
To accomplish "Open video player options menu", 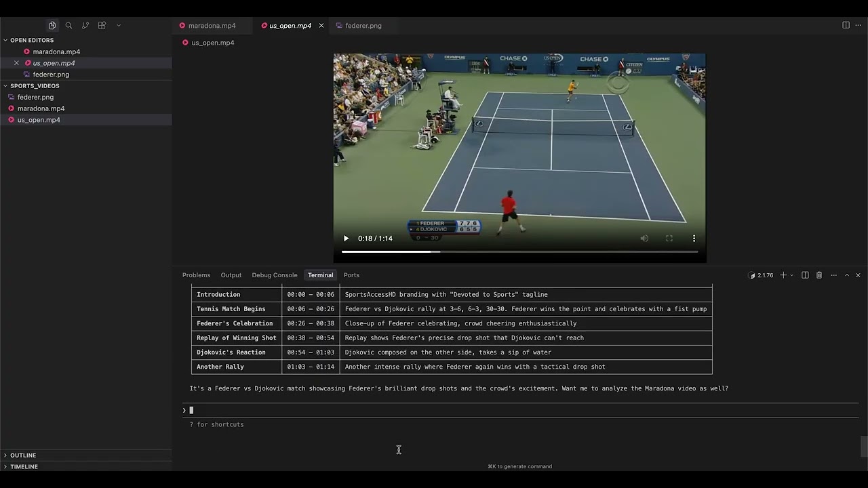I will pyautogui.click(x=694, y=239).
